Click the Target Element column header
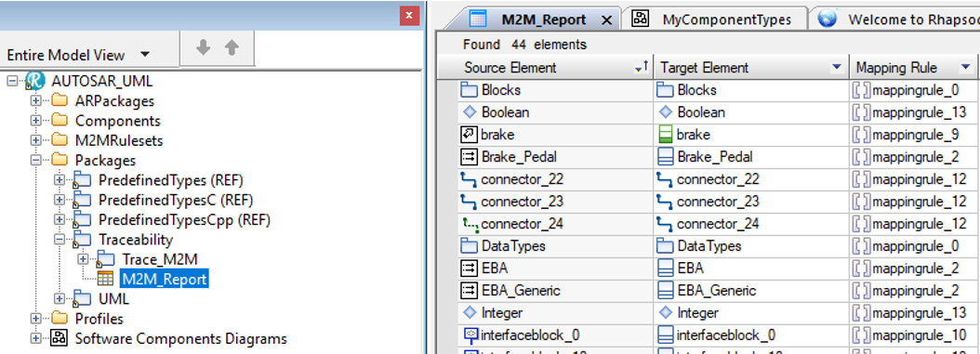Viewport: 980px width, 354px height. coord(751,68)
